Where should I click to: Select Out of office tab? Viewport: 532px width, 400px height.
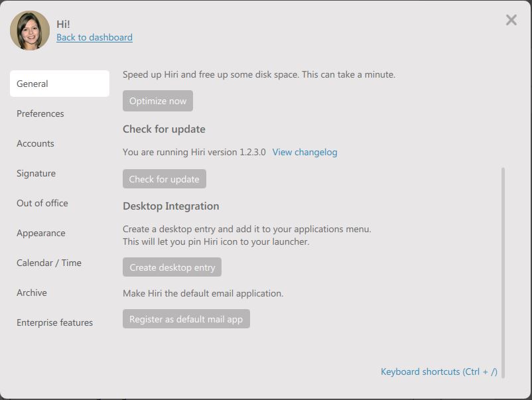pos(42,203)
